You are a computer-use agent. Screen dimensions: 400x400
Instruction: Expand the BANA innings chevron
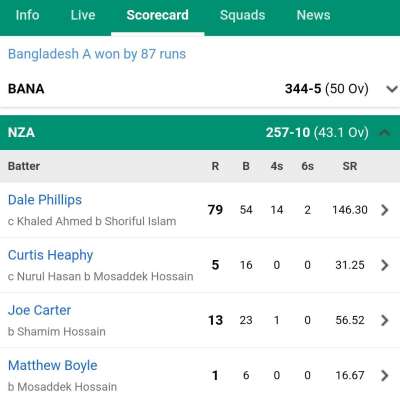[x=392, y=89]
